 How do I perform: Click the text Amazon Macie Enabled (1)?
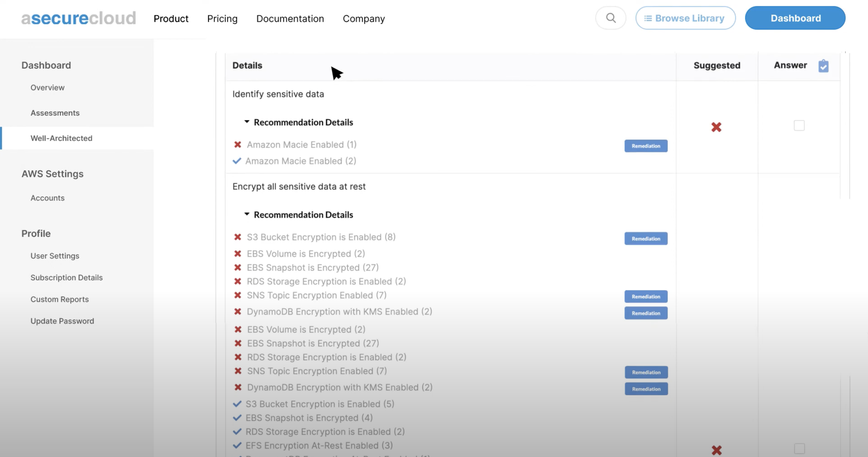click(x=302, y=144)
